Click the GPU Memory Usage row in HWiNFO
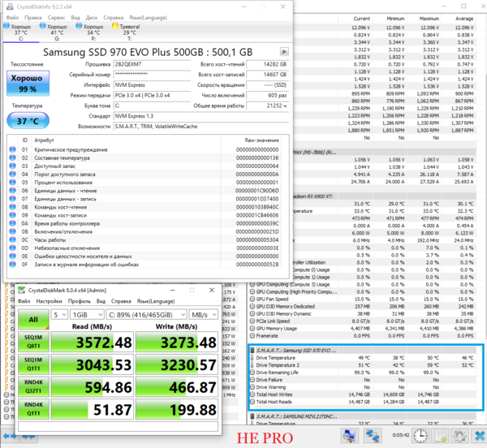Image resolution: width=487 pixels, height=448 pixels. point(363,329)
